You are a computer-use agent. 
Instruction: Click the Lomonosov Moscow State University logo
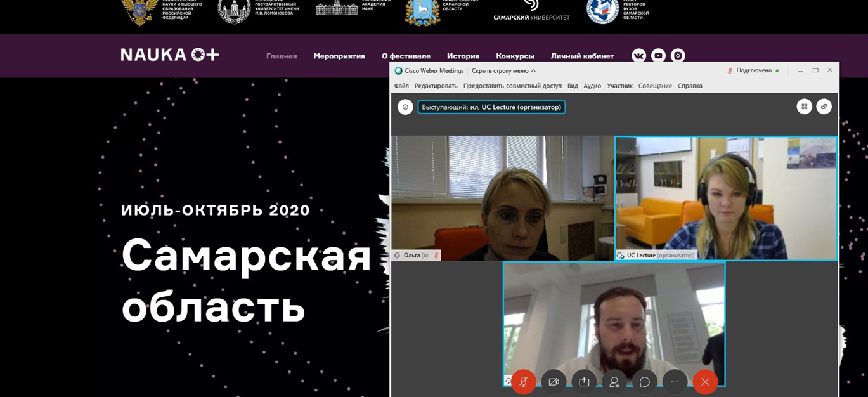point(235,11)
